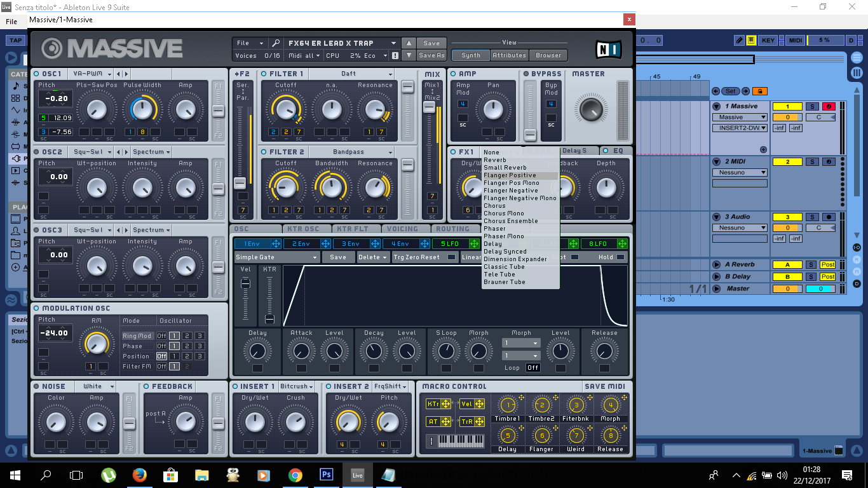Click SAVE MIDI in Macro Control

[x=605, y=386]
